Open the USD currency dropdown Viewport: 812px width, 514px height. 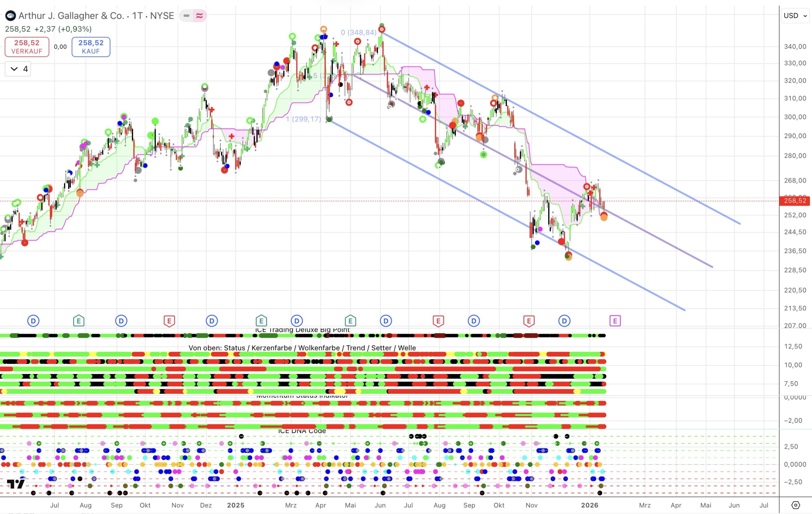pos(795,16)
